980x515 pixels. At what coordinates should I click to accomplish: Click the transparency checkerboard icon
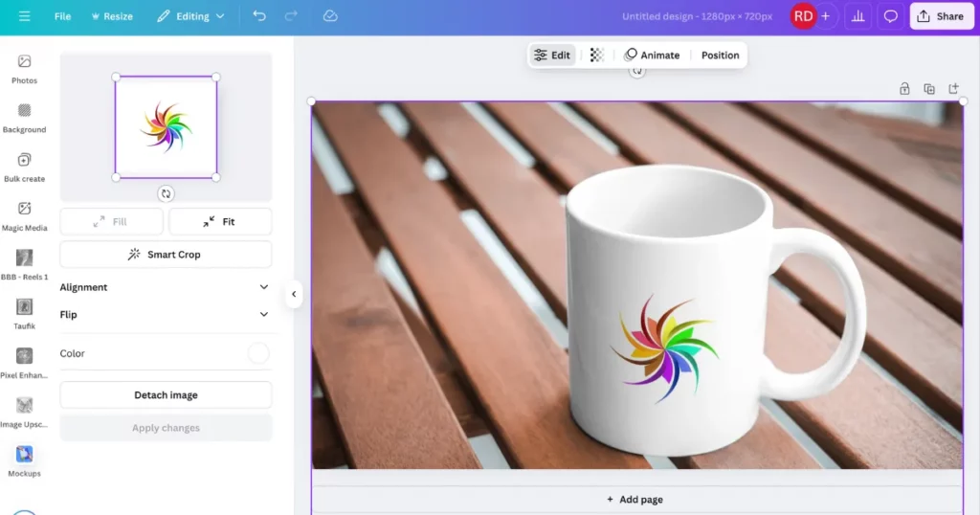tap(597, 56)
